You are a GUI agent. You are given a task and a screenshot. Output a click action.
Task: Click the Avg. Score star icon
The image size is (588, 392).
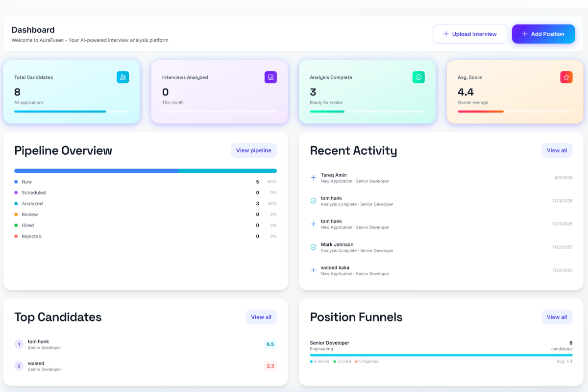pos(566,77)
